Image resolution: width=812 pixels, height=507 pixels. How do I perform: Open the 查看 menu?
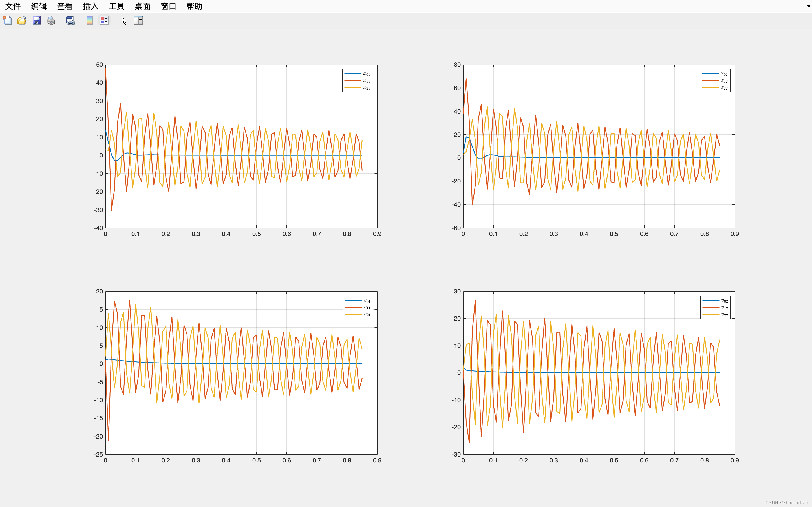[x=65, y=6]
